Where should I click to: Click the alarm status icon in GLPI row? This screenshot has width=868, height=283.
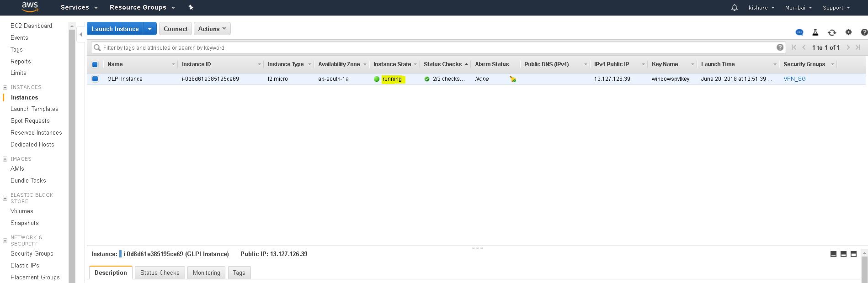pos(513,79)
